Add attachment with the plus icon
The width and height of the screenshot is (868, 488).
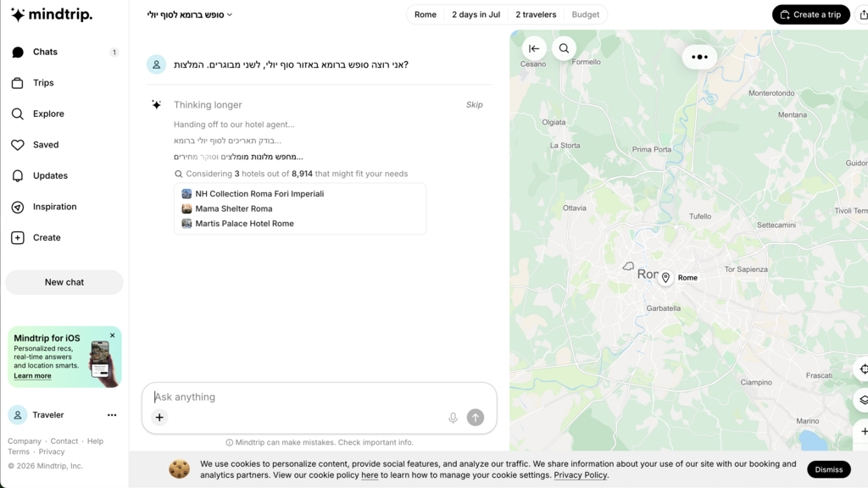[159, 418]
